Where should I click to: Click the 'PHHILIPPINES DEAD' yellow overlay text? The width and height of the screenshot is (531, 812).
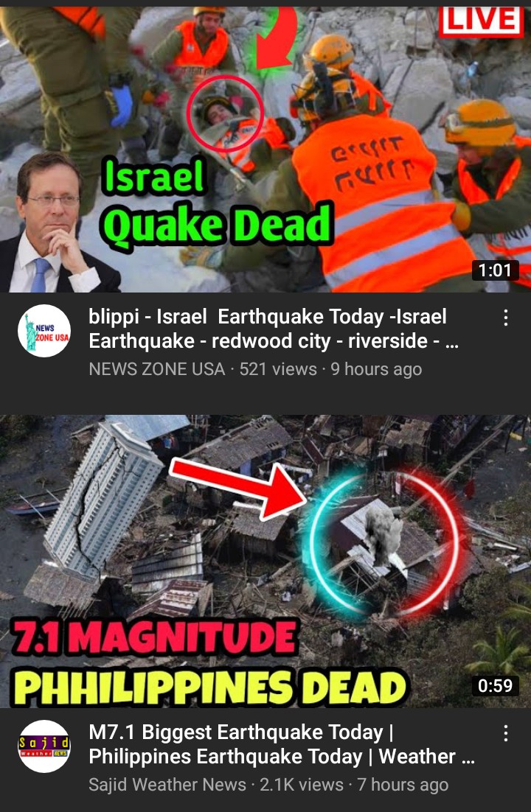coord(210,687)
